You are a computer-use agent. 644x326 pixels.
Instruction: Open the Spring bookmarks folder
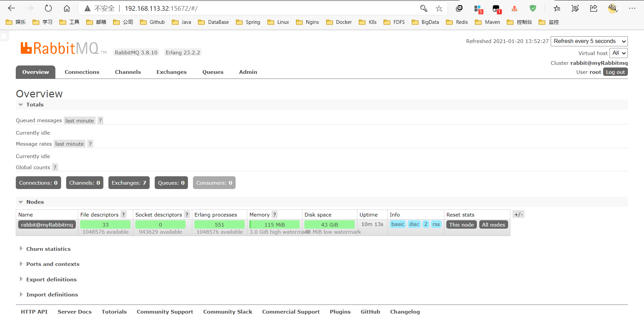click(248, 22)
